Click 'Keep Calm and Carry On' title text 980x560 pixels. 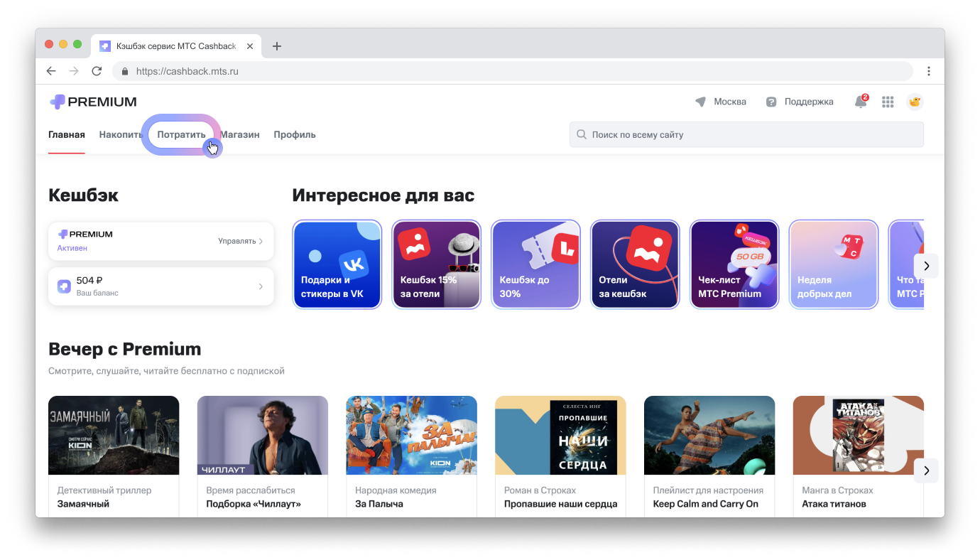coord(706,504)
